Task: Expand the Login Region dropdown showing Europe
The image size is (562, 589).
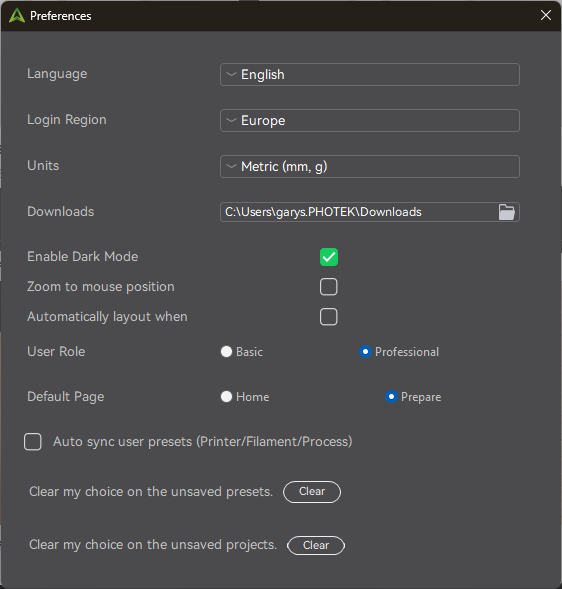Action: [x=370, y=121]
